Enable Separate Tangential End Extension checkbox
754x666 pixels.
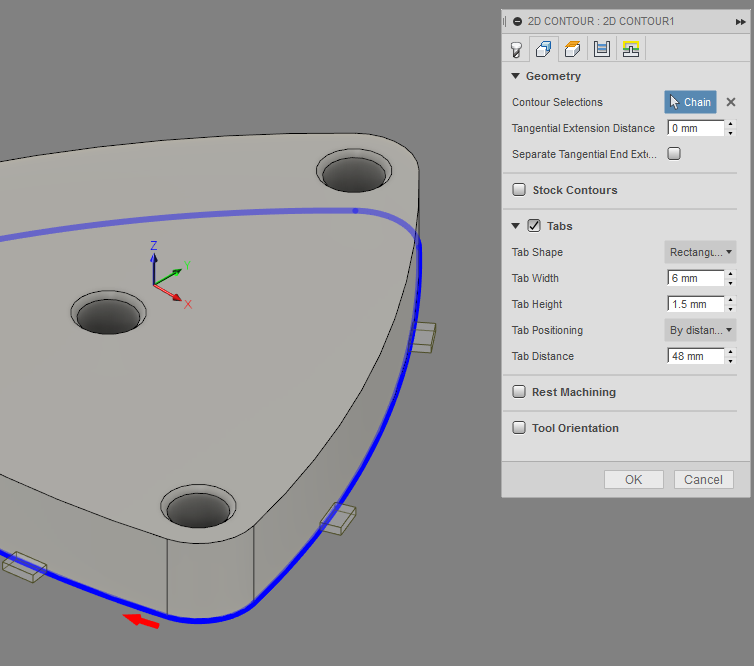(x=674, y=154)
